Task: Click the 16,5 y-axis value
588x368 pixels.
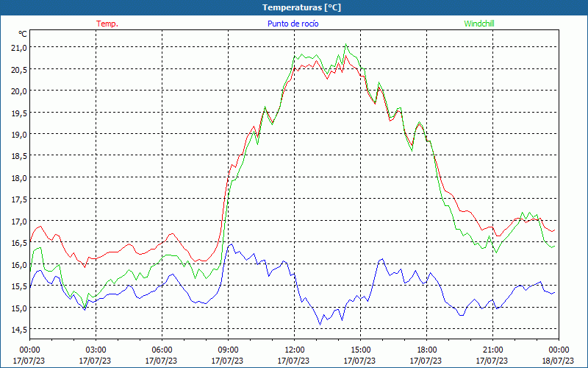Action: [x=19, y=243]
